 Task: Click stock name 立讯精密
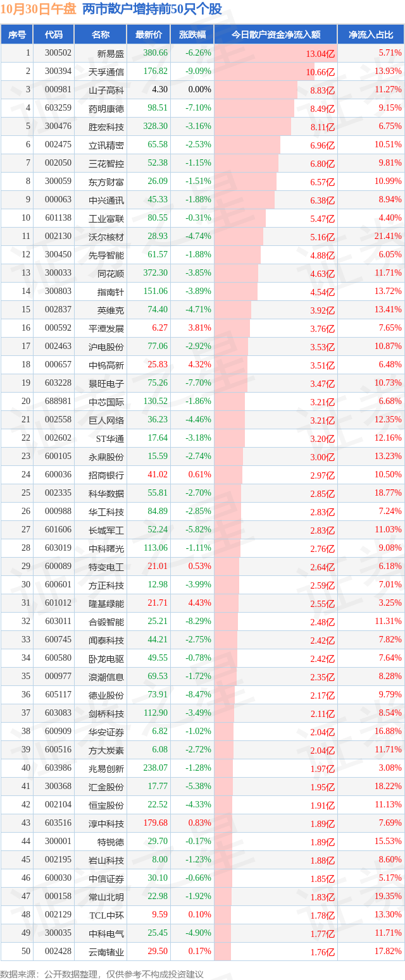tap(106, 145)
